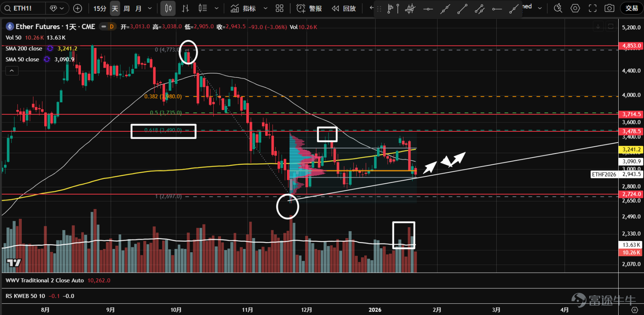Start bar replay with 回放
Viewport: 644px width, 315px height.
coord(344,8)
